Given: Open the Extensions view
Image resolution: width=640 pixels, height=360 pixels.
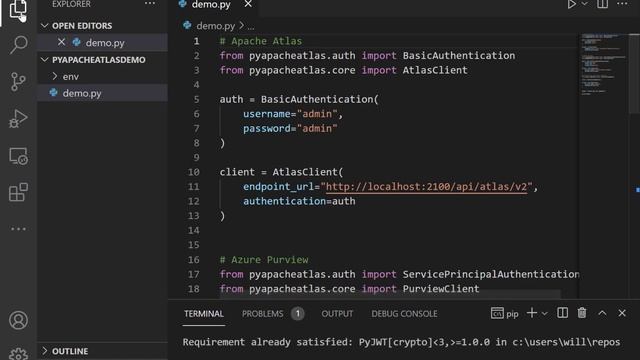Looking at the screenshot, I should tap(18, 192).
